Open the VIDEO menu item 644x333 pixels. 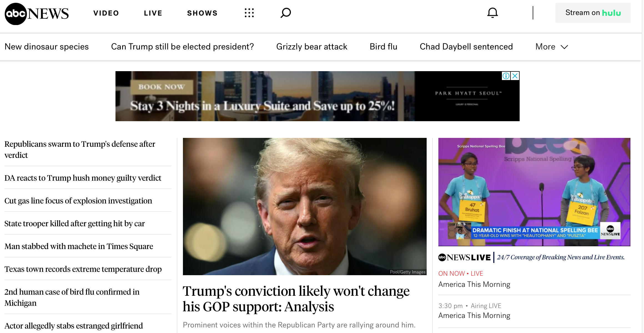coord(106,13)
